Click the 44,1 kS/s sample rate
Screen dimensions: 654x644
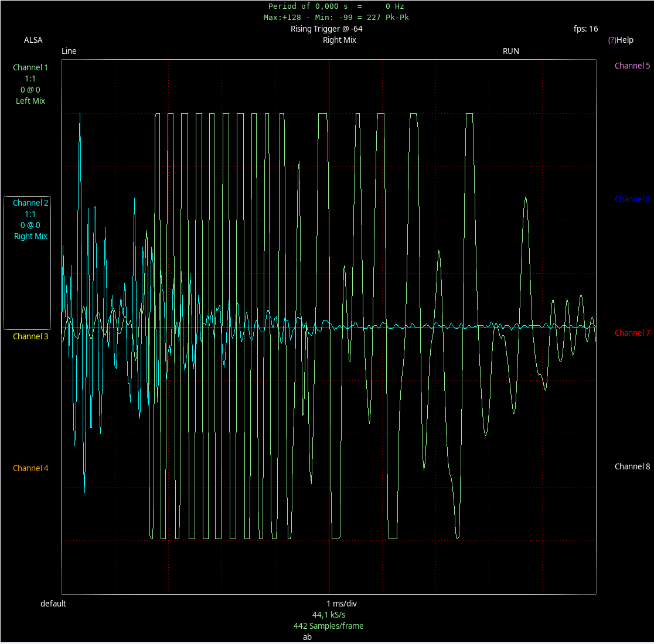(329, 615)
